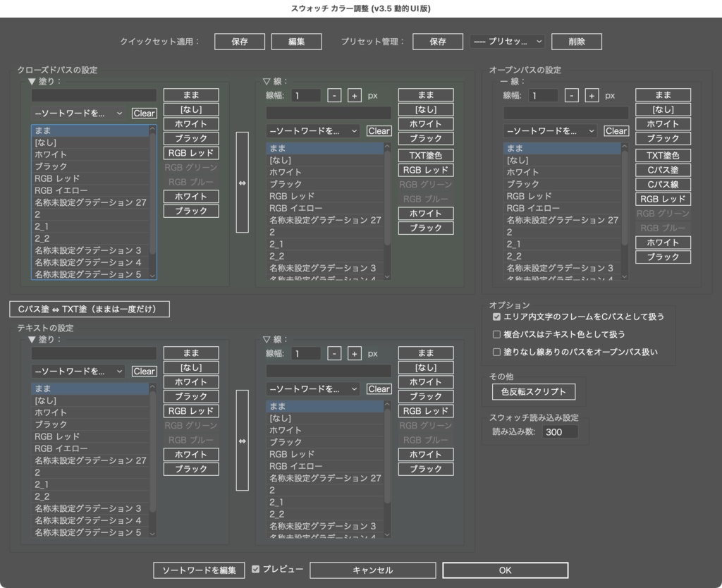Click Cパス塗 in オープンパスの設定
Image resolution: width=722 pixels, height=588 pixels.
pyautogui.click(x=663, y=169)
